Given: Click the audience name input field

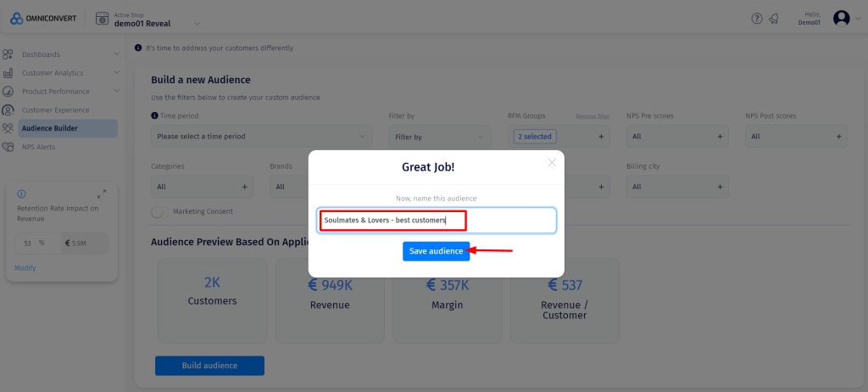Looking at the screenshot, I should coord(437,221).
